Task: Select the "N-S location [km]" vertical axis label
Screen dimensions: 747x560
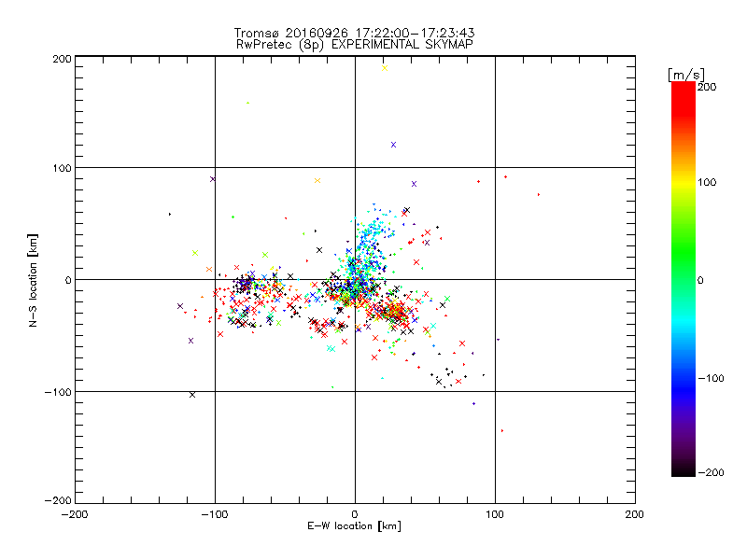Action: [x=33, y=280]
